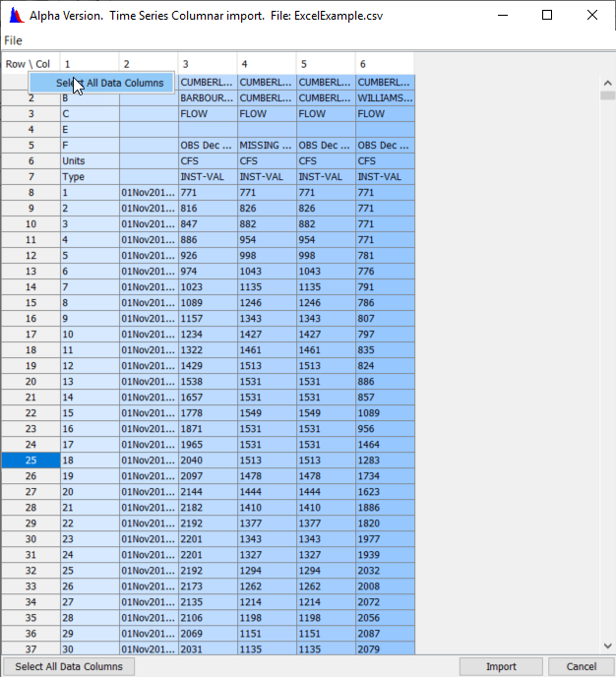The height and width of the screenshot is (677, 616).
Task: Select the WILLIAMS cell in column 6
Action: 384,98
